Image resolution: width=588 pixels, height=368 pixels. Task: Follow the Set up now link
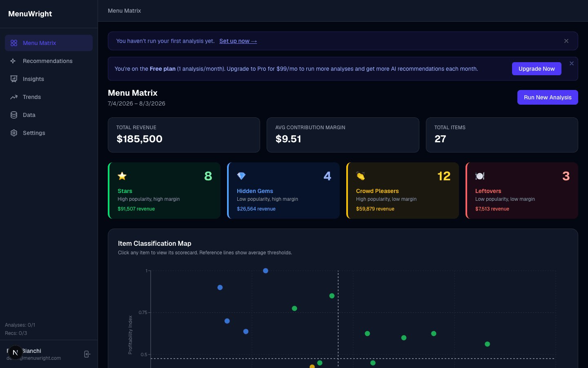[238, 41]
